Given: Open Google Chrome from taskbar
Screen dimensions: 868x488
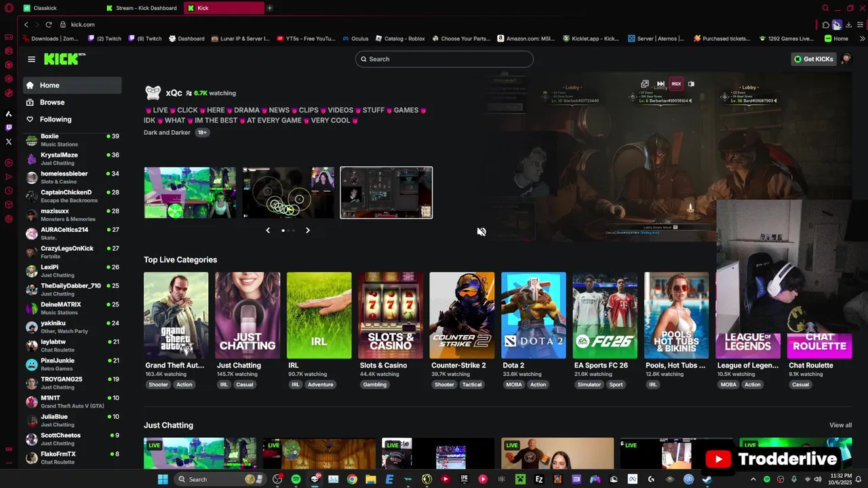Looking at the screenshot, I should pos(352,479).
